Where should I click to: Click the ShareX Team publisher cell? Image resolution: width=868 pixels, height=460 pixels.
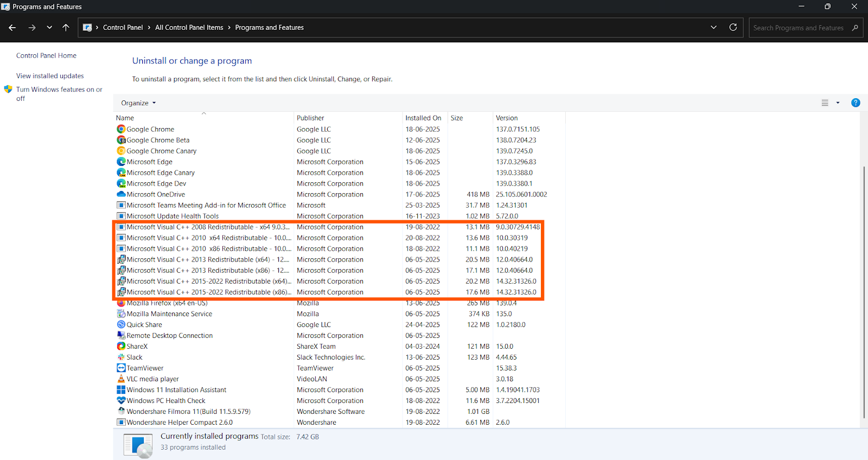(316, 346)
